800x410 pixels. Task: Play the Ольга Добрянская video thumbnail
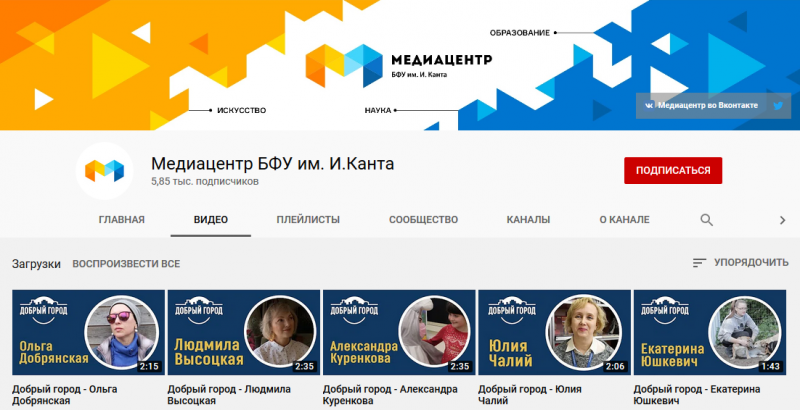88,332
